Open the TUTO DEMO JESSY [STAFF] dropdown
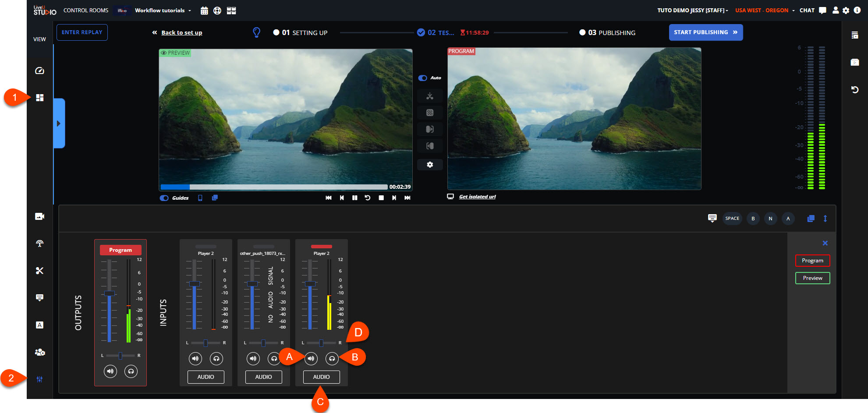This screenshot has width=868, height=413. [x=693, y=11]
